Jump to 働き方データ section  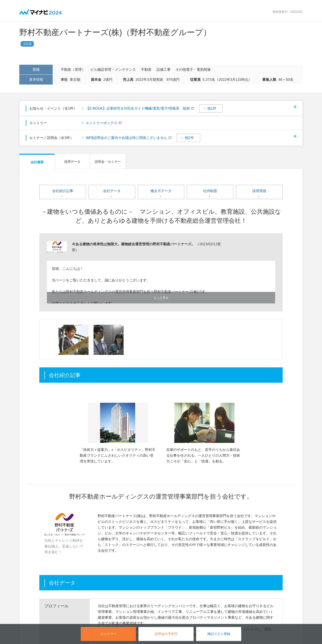coord(161,192)
